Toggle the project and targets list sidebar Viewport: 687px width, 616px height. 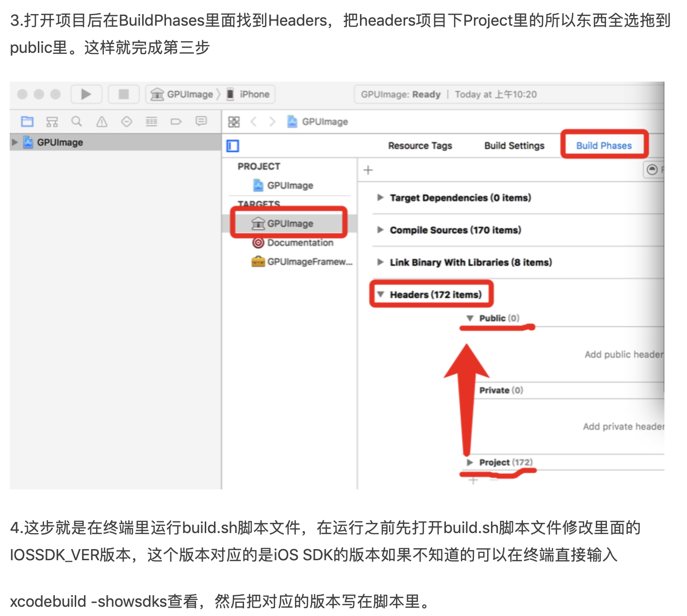click(233, 146)
